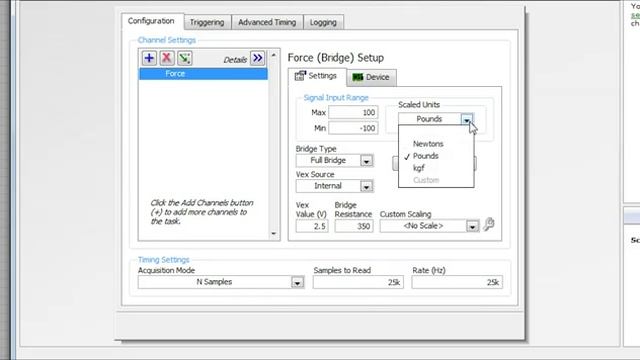
Task: Click the blue plus Add Channels button
Action: pos(149,58)
